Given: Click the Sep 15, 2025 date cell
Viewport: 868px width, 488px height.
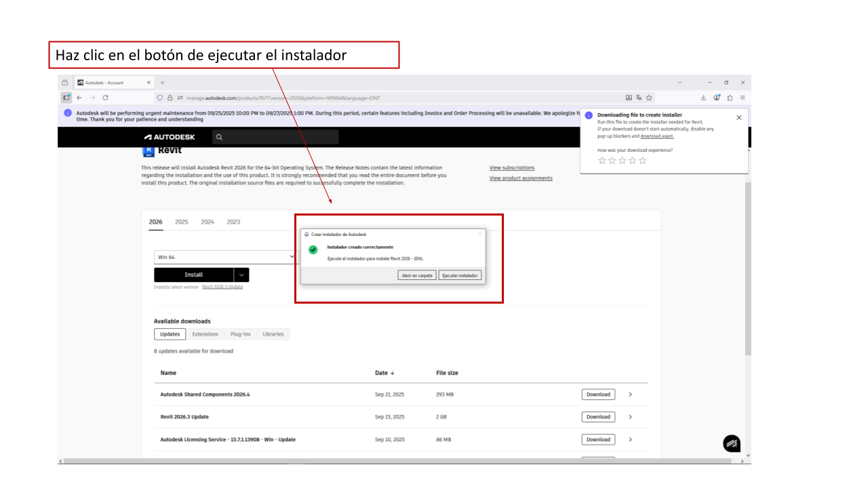Looking at the screenshot, I should pyautogui.click(x=390, y=417).
